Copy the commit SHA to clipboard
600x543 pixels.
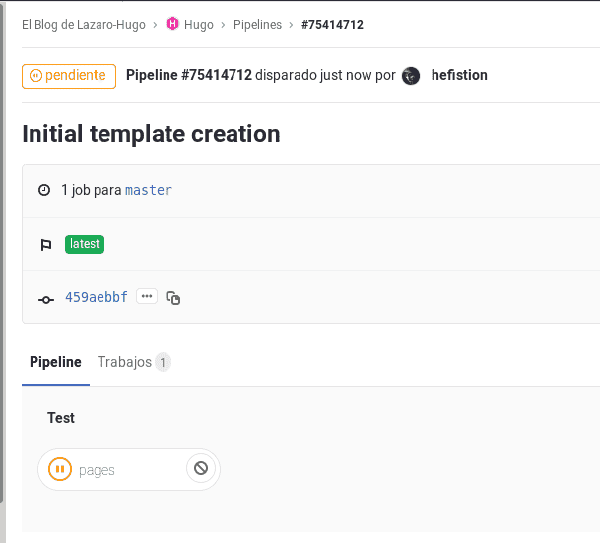[x=173, y=297]
